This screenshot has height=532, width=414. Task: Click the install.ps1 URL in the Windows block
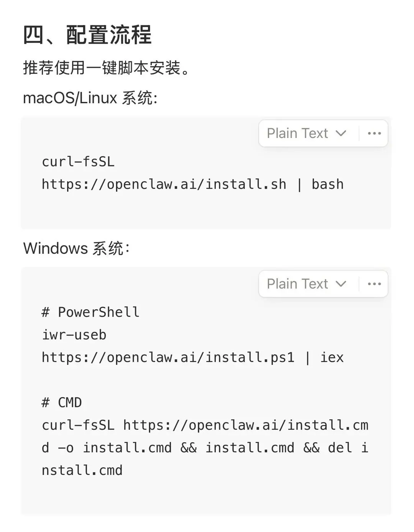pyautogui.click(x=168, y=358)
